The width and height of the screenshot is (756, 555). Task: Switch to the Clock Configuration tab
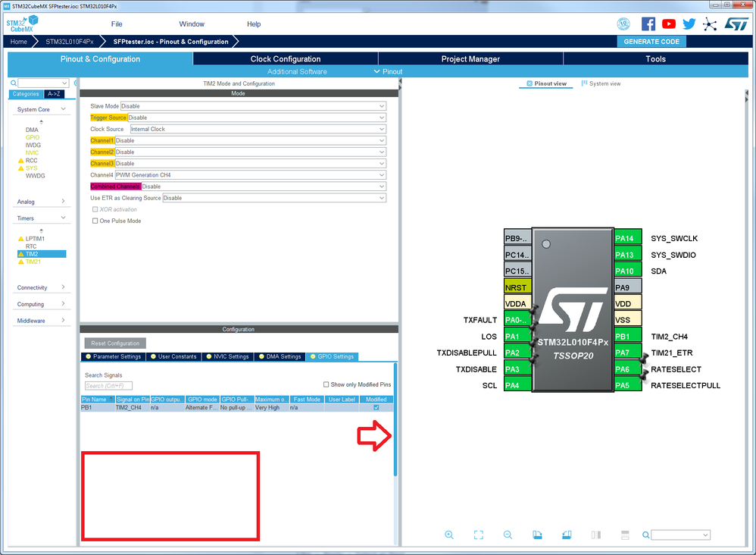(286, 59)
